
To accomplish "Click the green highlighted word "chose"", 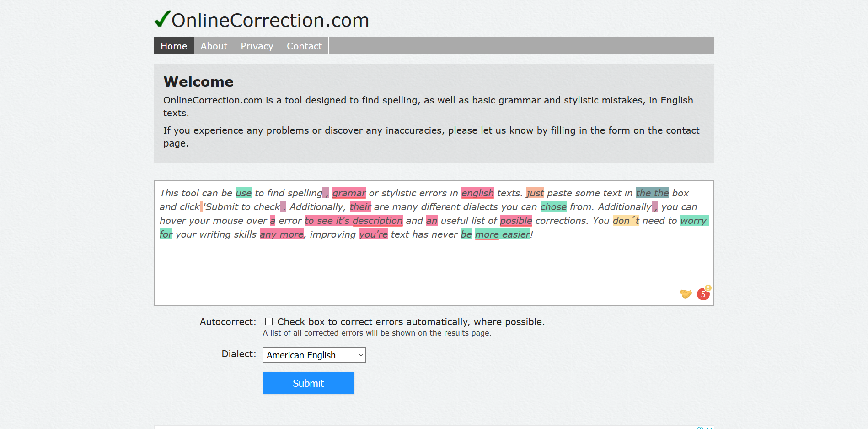I will point(553,207).
